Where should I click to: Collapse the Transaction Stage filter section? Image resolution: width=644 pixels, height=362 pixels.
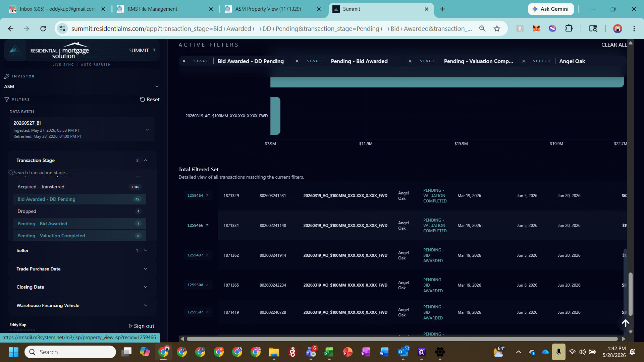click(146, 160)
